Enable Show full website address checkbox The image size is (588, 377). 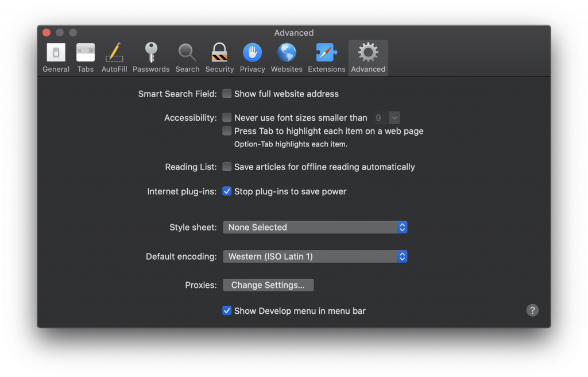(x=227, y=94)
